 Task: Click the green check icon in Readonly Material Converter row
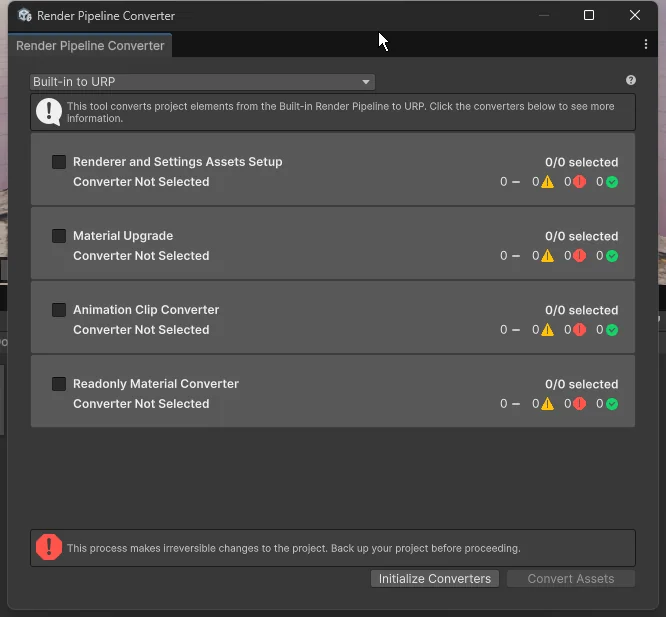coord(611,404)
